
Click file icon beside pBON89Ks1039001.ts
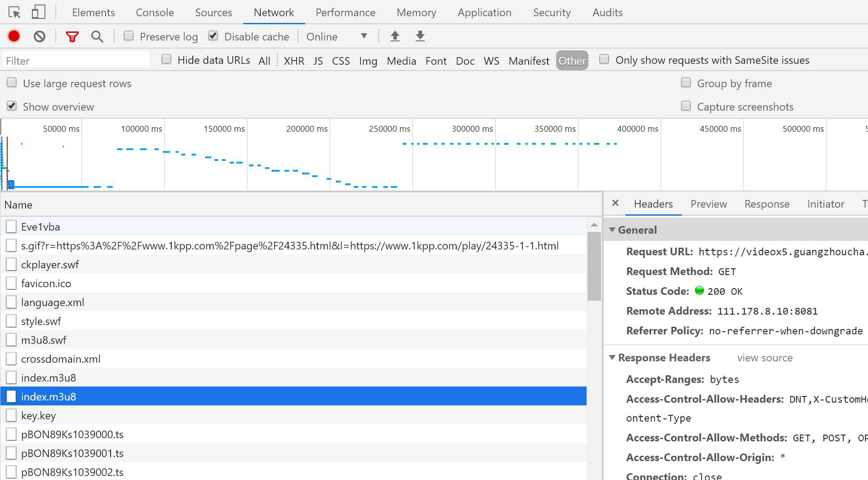[11, 453]
